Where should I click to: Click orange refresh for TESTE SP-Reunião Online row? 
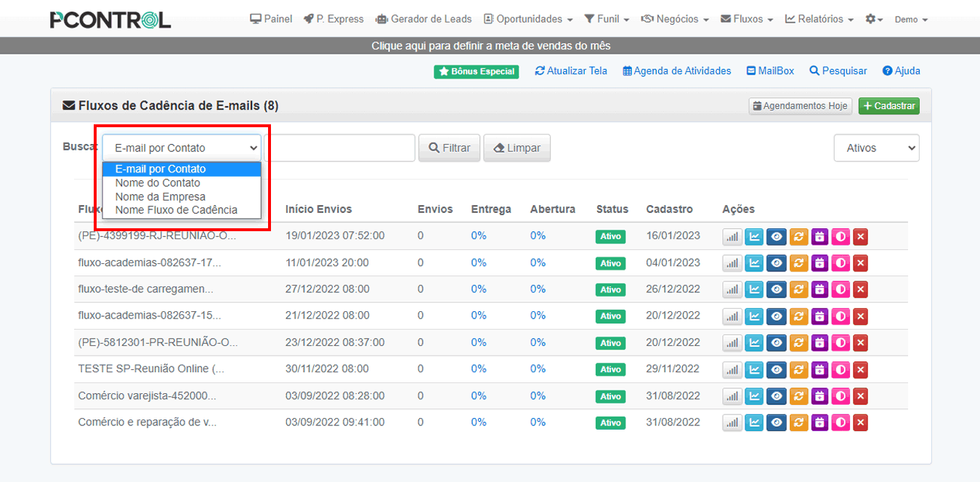798,370
